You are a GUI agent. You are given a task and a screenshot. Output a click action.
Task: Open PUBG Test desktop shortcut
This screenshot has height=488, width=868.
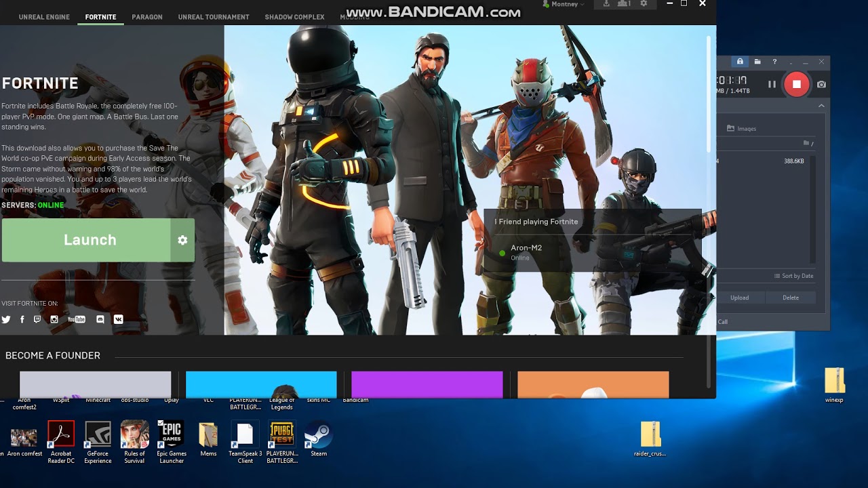click(x=282, y=443)
